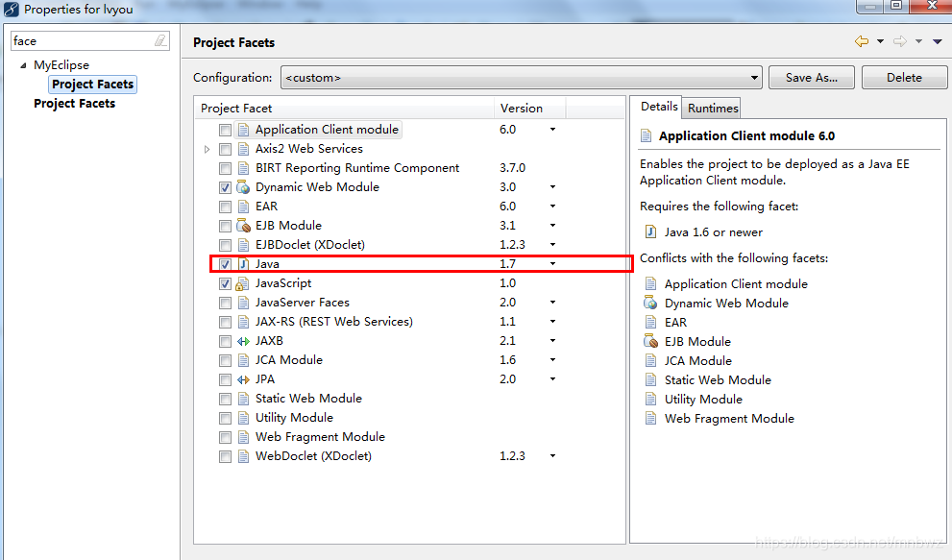The image size is (952, 560).
Task: Open the Java version dropdown
Action: tap(552, 264)
